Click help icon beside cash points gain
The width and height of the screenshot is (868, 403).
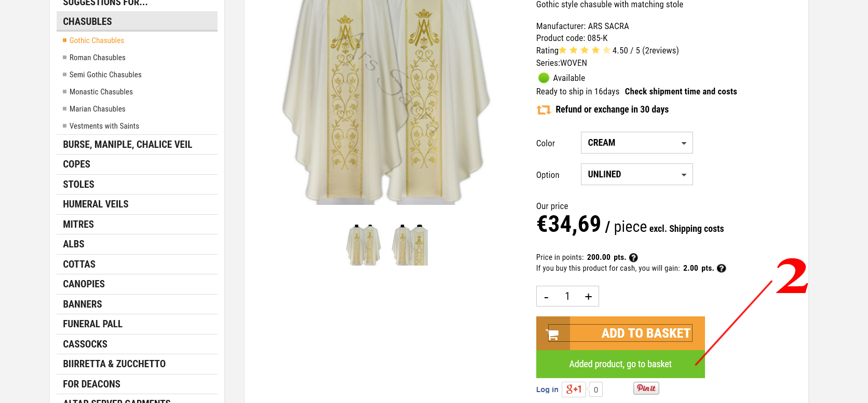coord(721,269)
